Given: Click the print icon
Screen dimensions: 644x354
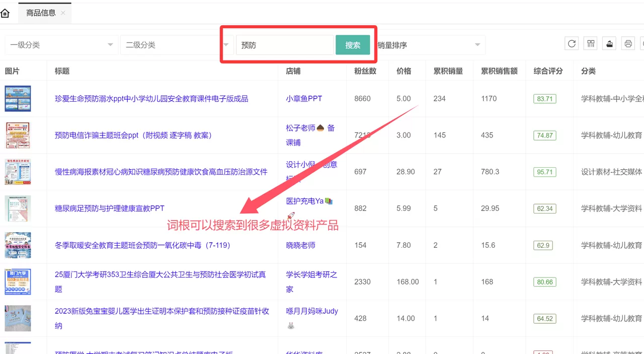Looking at the screenshot, I should tap(627, 43).
